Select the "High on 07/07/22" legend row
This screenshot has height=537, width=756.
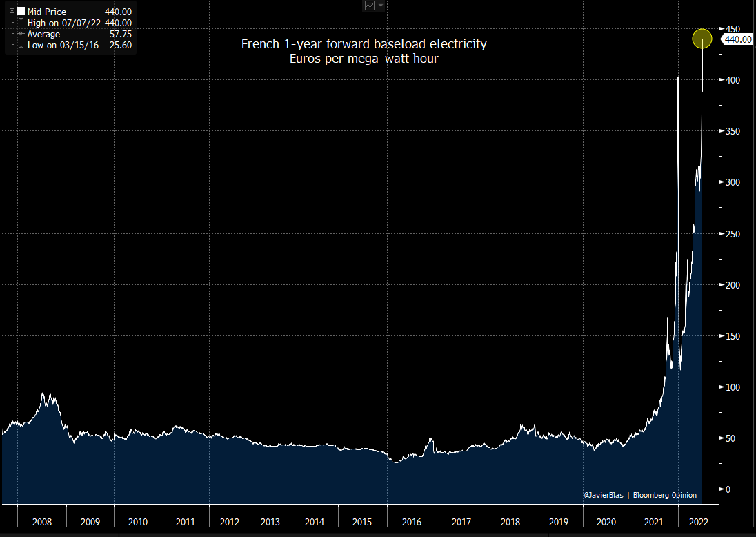point(79,23)
